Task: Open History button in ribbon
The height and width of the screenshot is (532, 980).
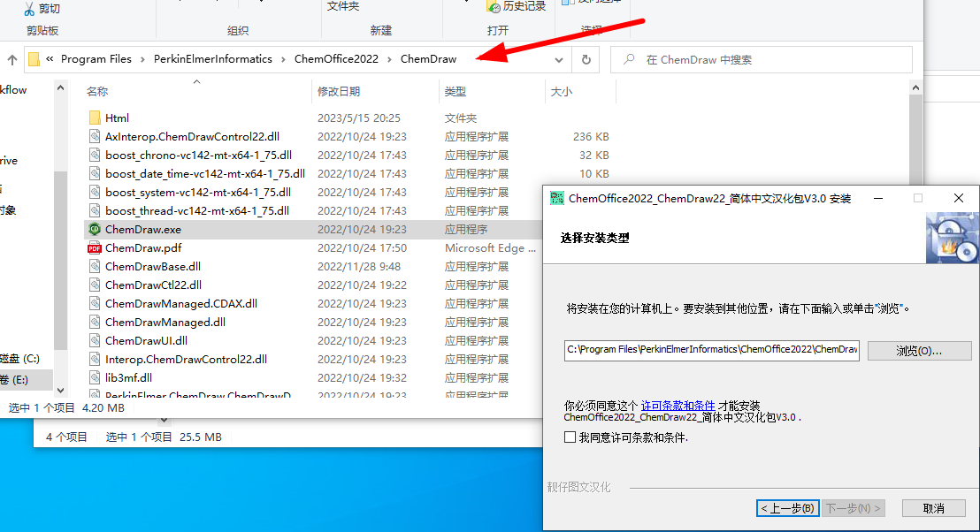Action: pyautogui.click(x=517, y=6)
